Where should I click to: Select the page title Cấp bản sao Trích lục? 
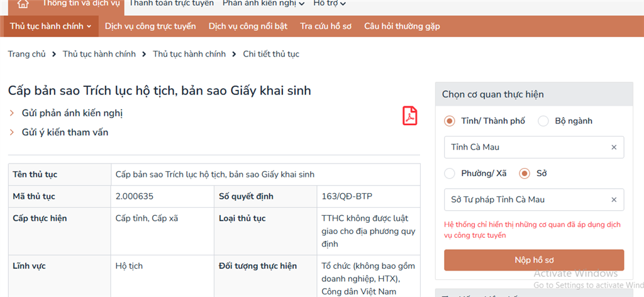pyautogui.click(x=159, y=91)
